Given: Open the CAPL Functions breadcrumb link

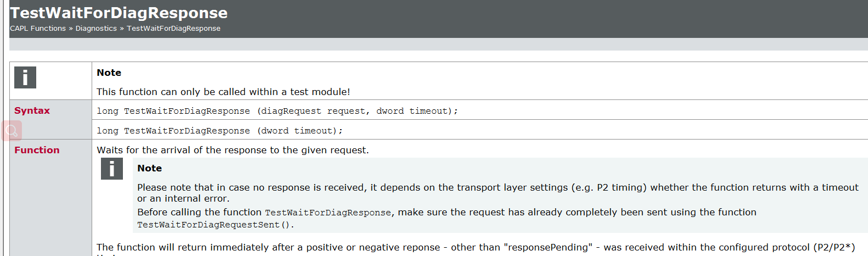Looking at the screenshot, I should pyautogui.click(x=38, y=29).
